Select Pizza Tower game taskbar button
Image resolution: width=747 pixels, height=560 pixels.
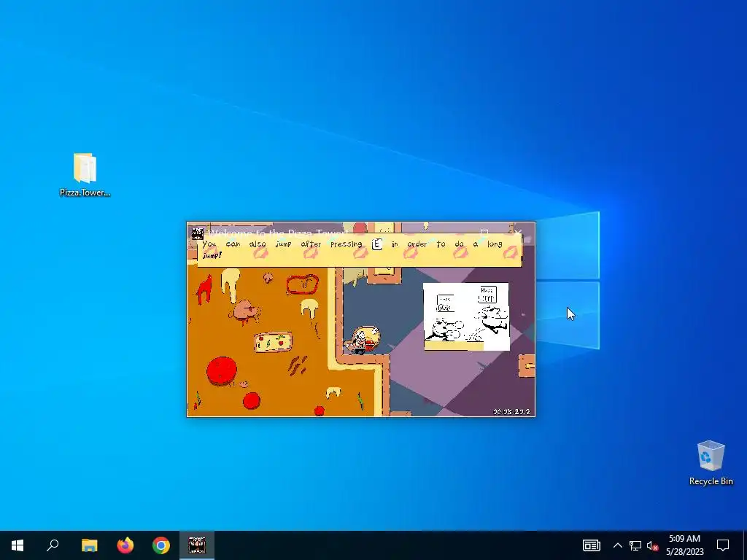pyautogui.click(x=197, y=545)
